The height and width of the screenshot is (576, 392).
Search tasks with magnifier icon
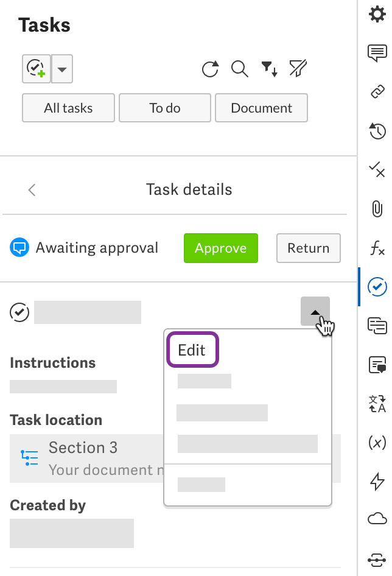(240, 69)
